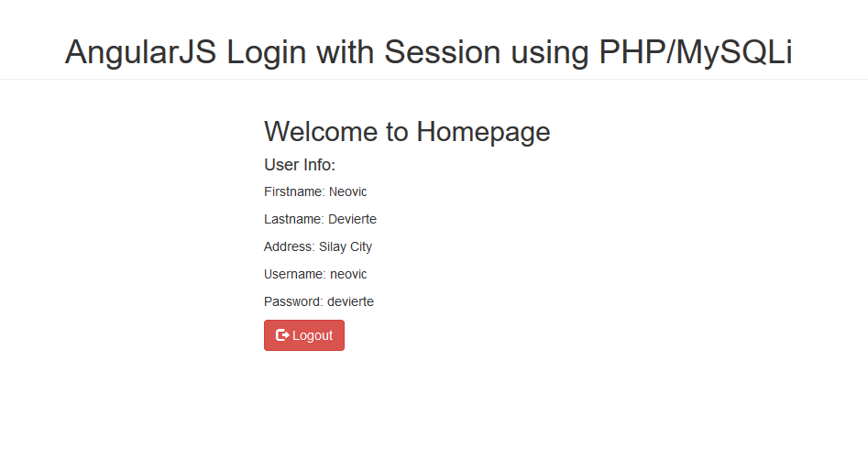Click the Password: devierte line
Image resolution: width=868 pixels, height=459 pixels.
coord(319,302)
